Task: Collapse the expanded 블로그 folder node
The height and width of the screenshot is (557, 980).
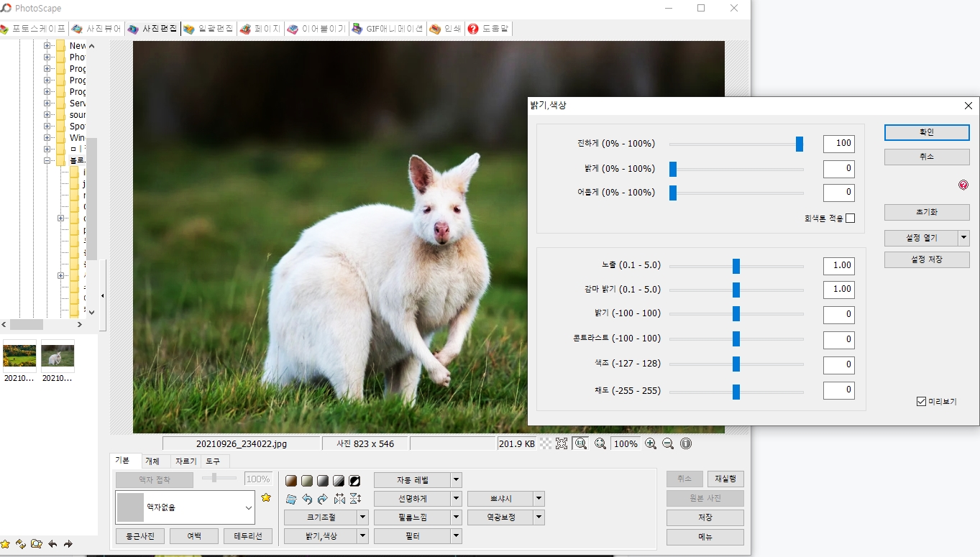Action: [47, 160]
